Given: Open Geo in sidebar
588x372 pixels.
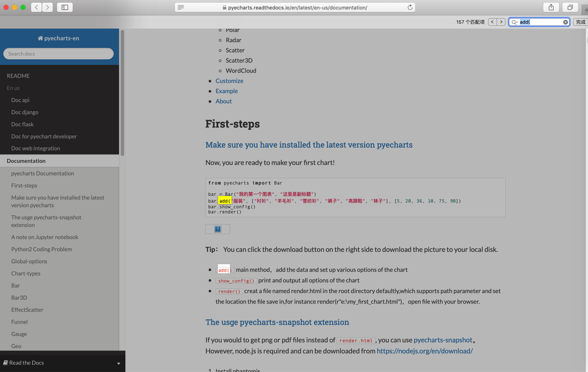Looking at the screenshot, I should coord(16,346).
